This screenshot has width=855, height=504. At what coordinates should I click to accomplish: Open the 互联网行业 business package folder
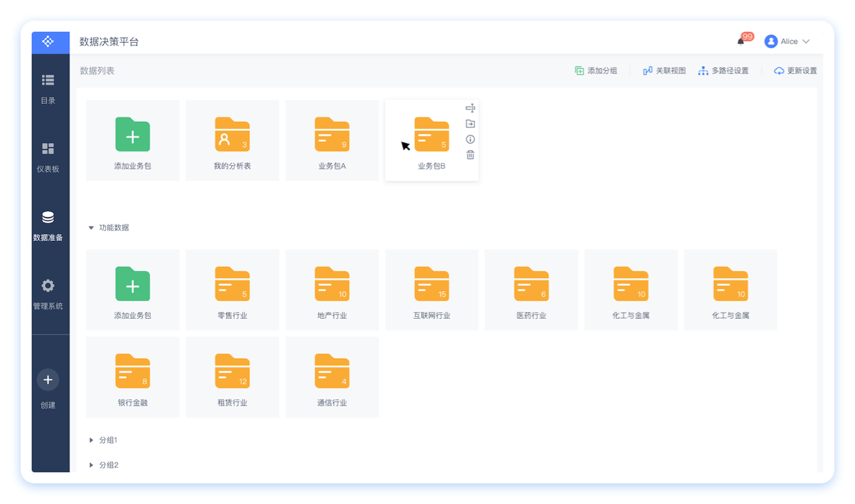432,290
